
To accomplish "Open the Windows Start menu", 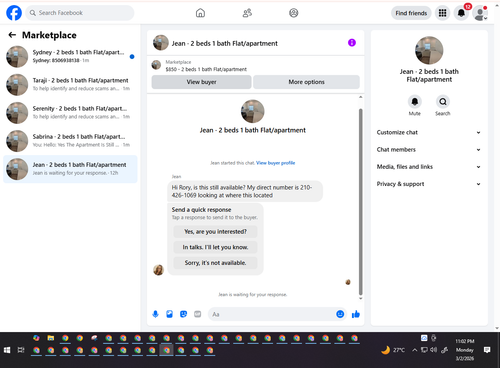I will tap(7, 350).
